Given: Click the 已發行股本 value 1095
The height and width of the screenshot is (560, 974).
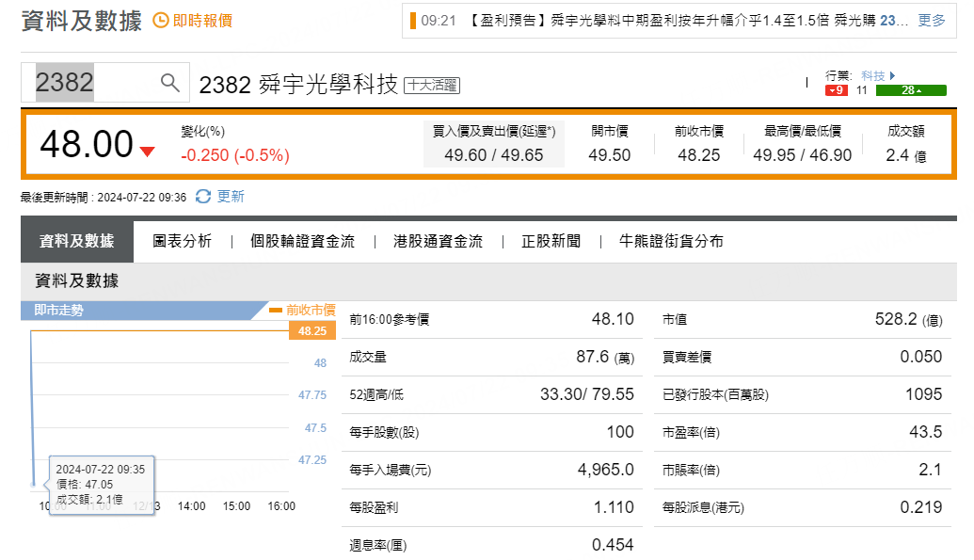Looking at the screenshot, I should (924, 394).
